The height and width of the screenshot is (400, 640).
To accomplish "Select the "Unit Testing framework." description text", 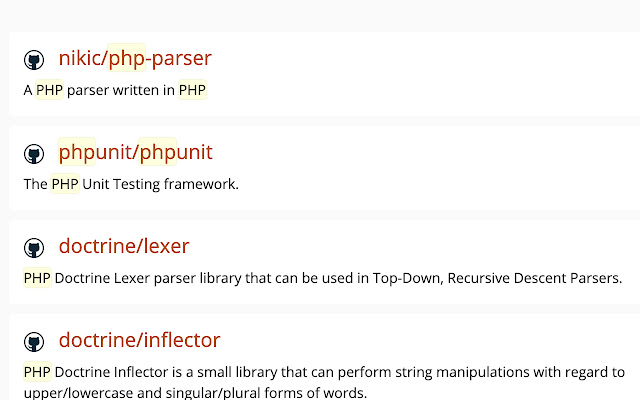I will (x=160, y=184).
